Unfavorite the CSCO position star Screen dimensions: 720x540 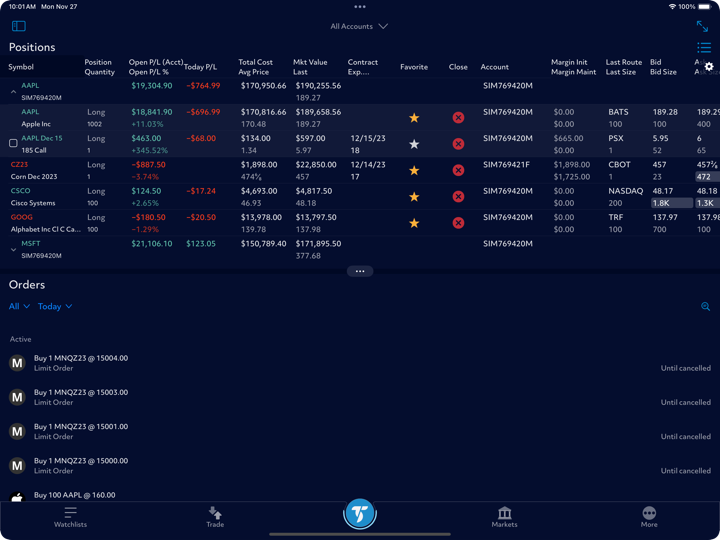click(414, 197)
